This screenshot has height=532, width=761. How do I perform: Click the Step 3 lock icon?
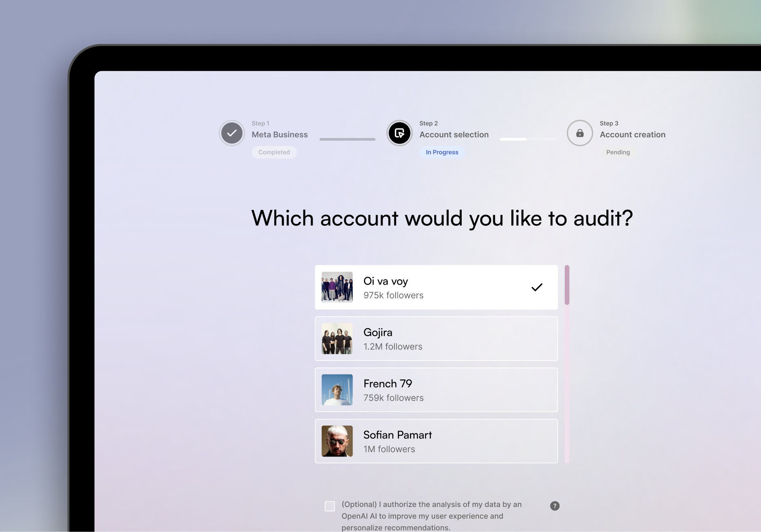coord(580,133)
